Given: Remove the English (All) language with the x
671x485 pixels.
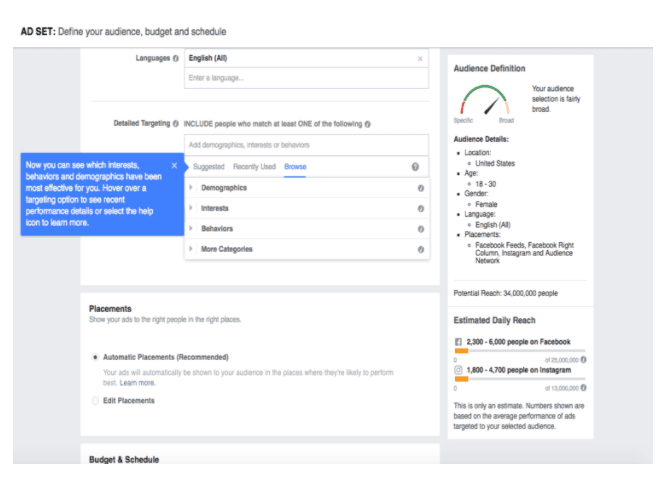Looking at the screenshot, I should point(420,59).
